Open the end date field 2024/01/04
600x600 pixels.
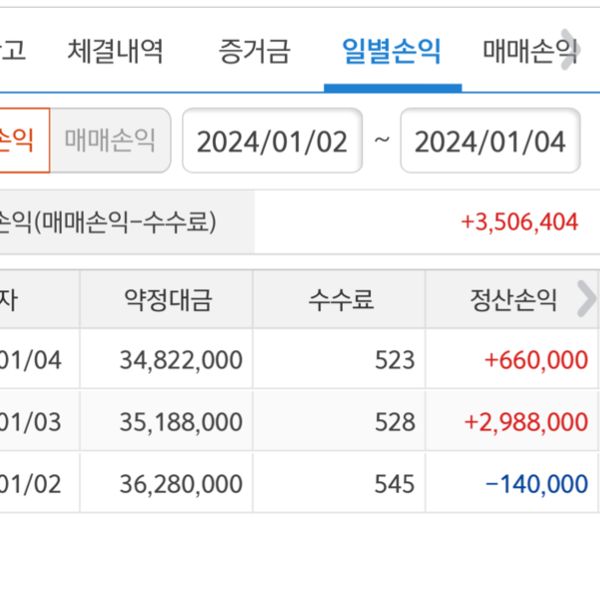490,141
